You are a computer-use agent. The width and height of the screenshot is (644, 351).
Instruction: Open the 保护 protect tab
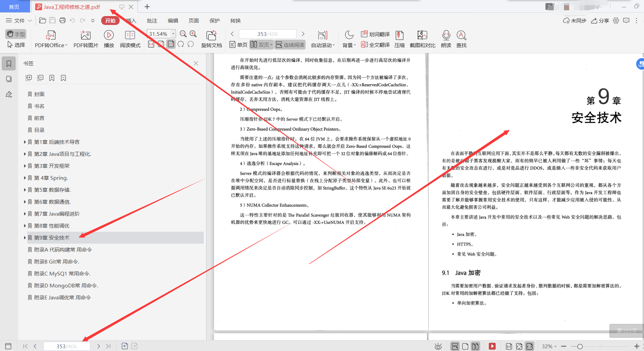click(x=215, y=21)
